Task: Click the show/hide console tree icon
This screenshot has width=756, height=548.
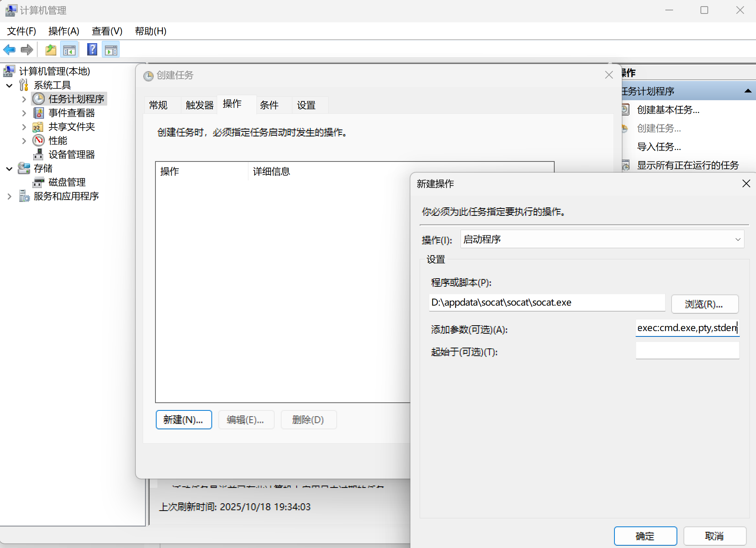Action: pyautogui.click(x=69, y=50)
